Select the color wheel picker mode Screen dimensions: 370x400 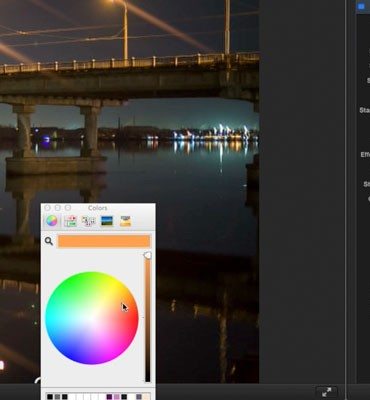51,221
